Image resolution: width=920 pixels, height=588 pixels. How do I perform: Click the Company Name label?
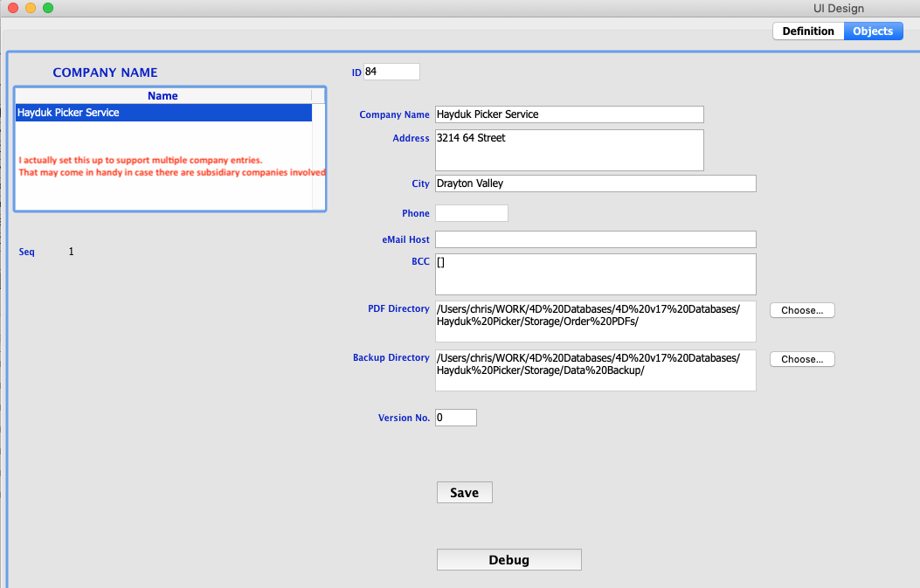394,114
